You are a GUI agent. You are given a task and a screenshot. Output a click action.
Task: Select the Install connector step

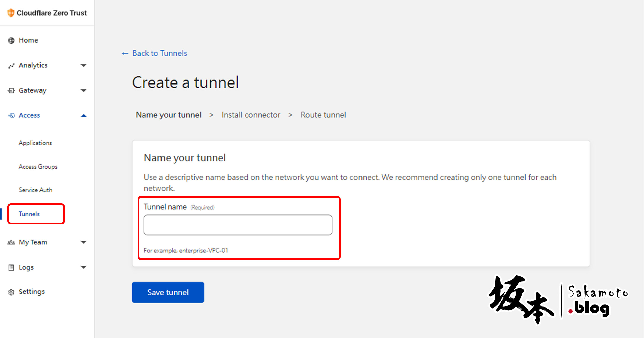click(251, 115)
